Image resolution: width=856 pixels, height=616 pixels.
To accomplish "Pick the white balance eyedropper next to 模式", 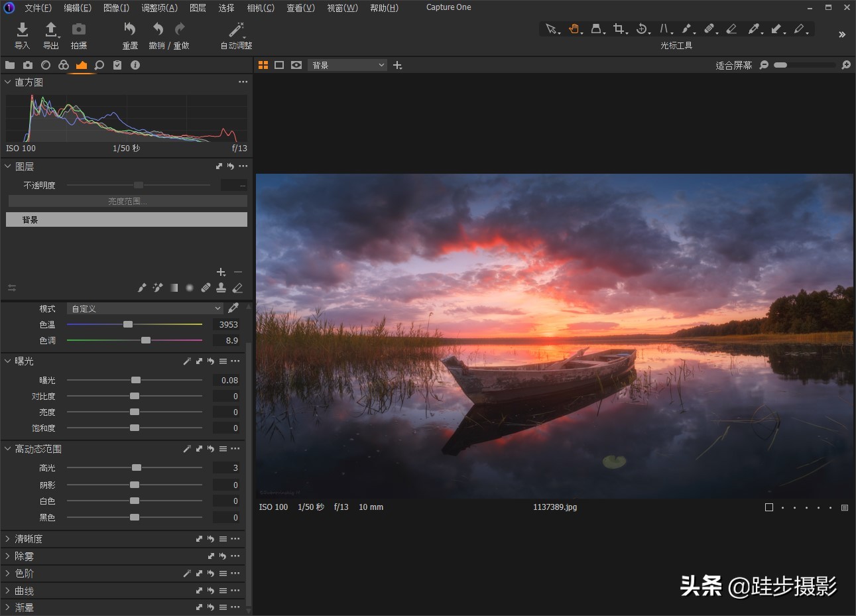I will click(x=233, y=308).
